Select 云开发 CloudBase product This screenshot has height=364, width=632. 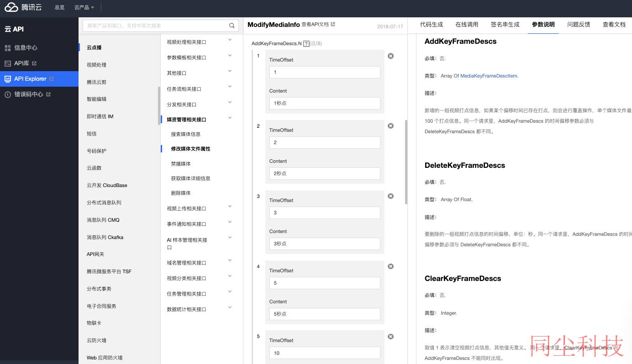pos(107,185)
